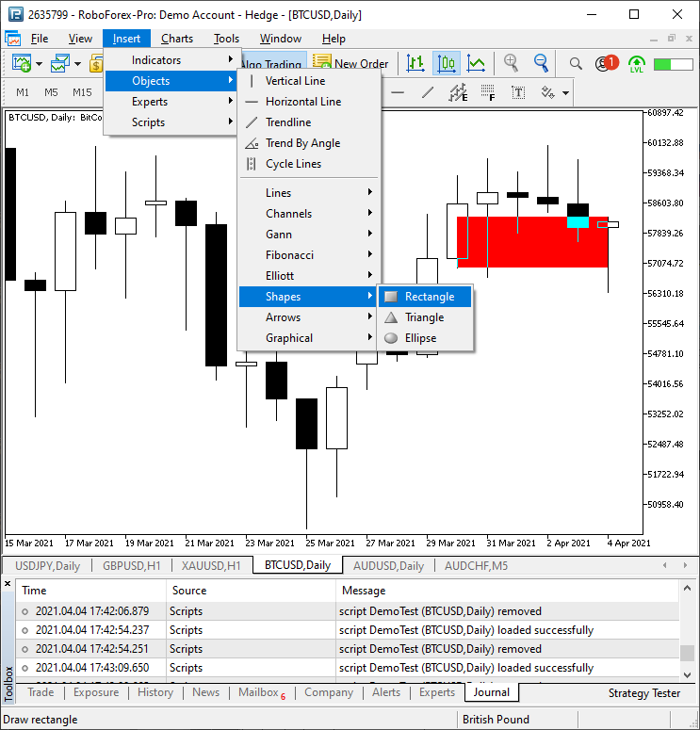Open the Charts menu

177,39
